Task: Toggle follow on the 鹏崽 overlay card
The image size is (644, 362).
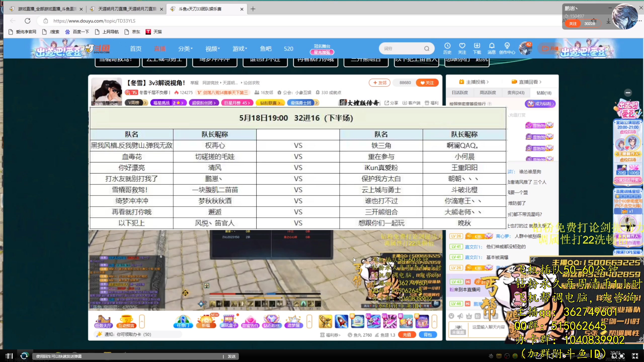Action: click(573, 24)
